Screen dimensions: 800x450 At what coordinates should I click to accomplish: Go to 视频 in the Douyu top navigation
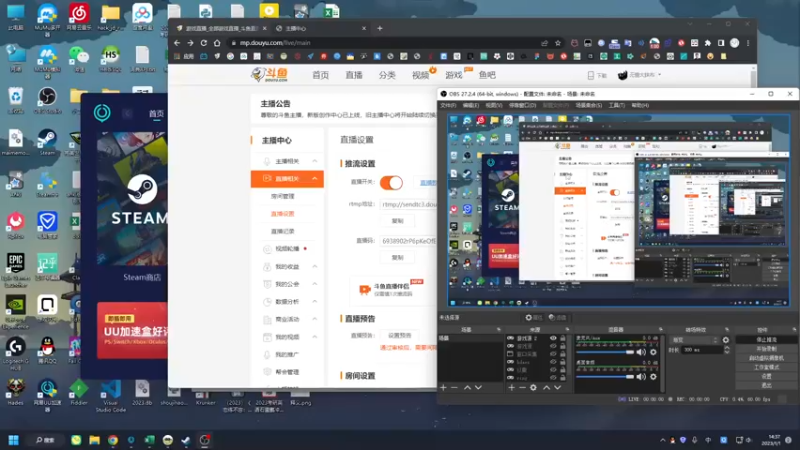point(420,75)
